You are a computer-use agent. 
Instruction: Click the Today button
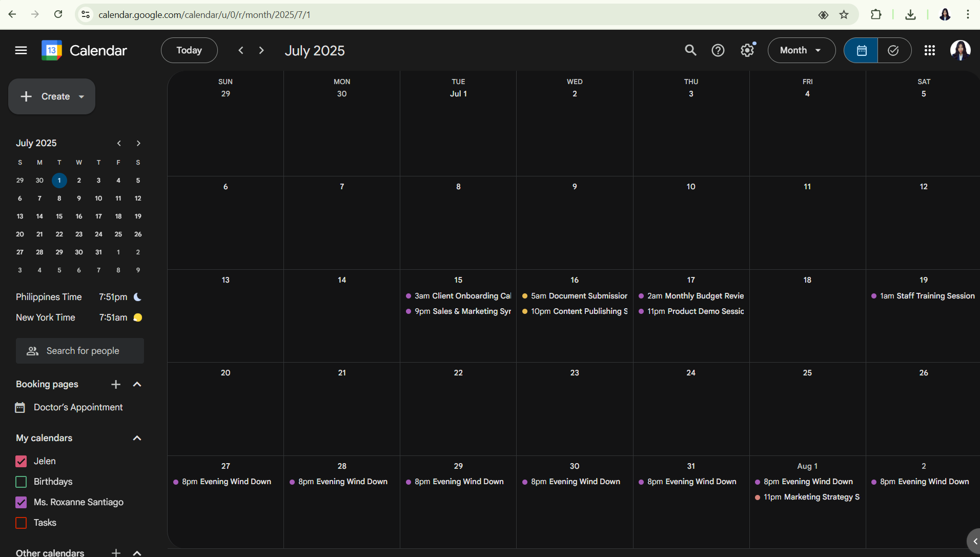pyautogui.click(x=189, y=50)
